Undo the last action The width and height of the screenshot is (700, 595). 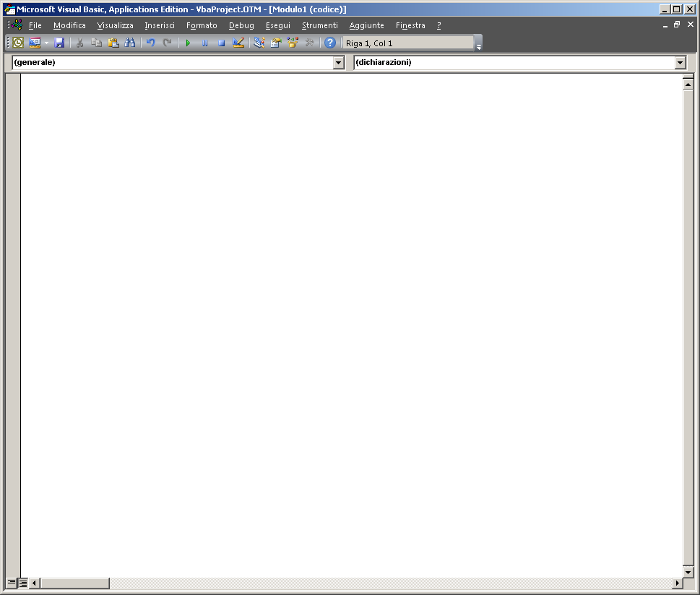[151, 43]
